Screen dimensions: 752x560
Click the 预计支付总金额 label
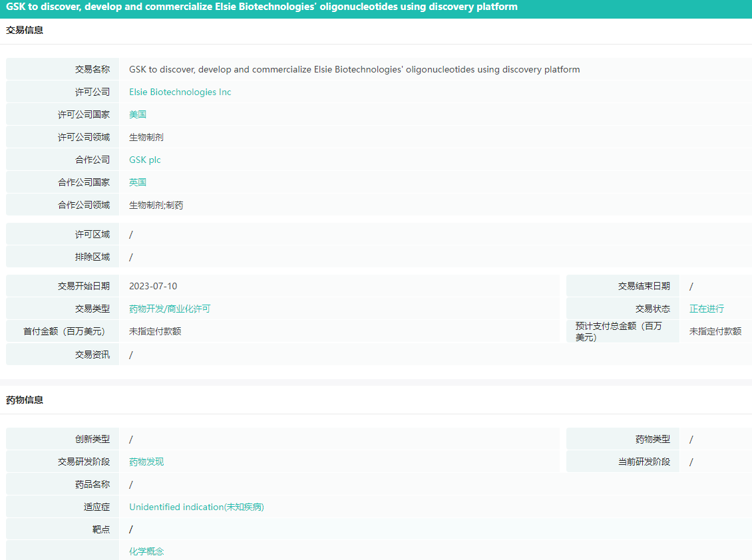pos(619,331)
